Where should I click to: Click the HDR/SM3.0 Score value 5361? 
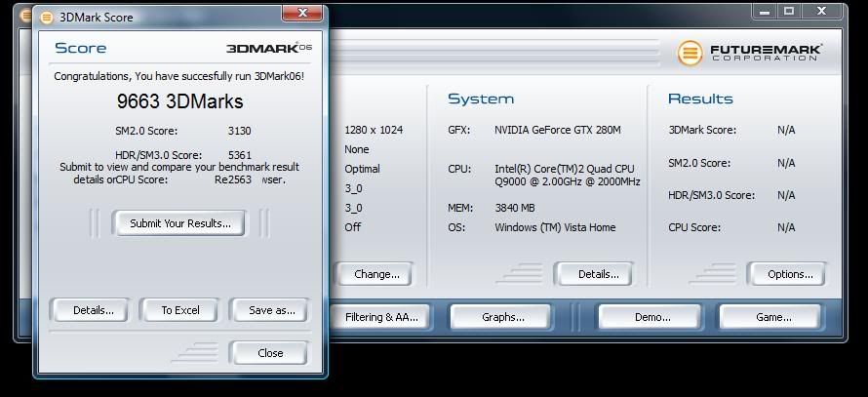pyautogui.click(x=239, y=156)
